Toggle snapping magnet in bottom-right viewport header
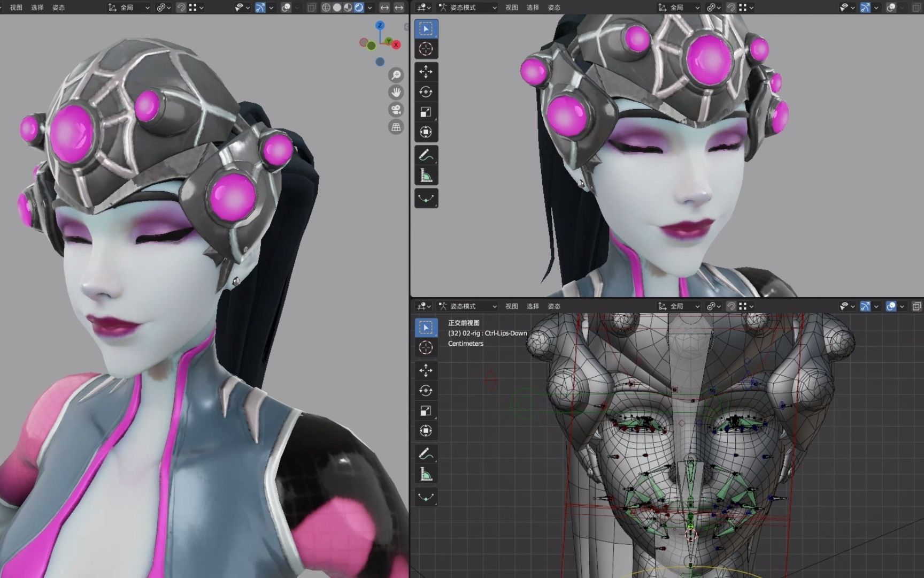The height and width of the screenshot is (578, 924). 731,306
